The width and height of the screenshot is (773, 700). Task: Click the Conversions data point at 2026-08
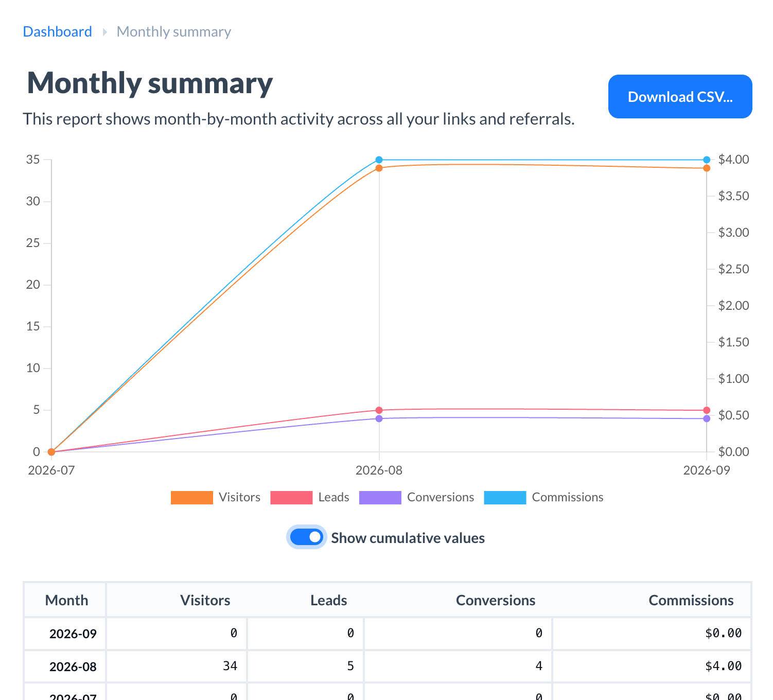(379, 418)
